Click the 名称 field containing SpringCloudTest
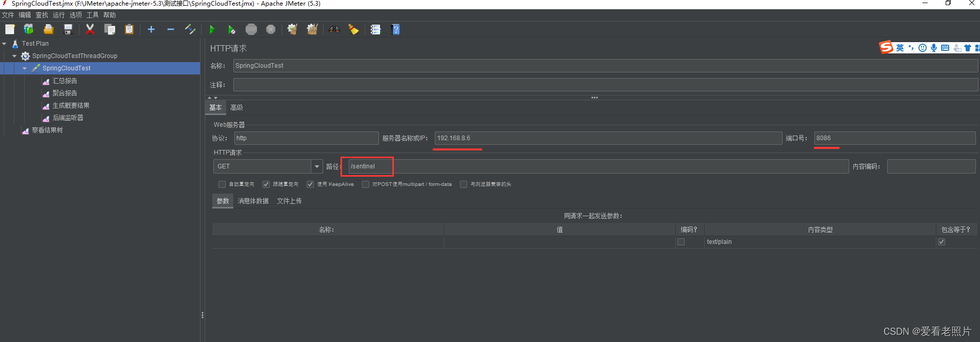This screenshot has width=980, height=342. [606, 66]
